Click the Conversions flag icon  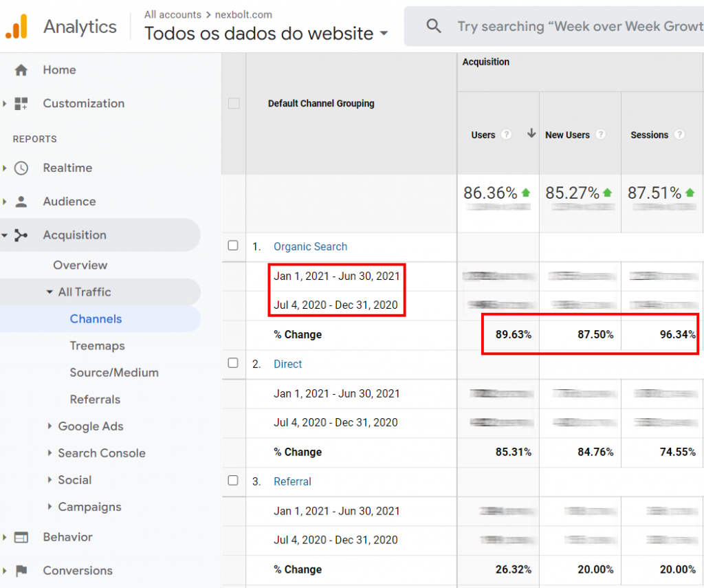(x=21, y=571)
